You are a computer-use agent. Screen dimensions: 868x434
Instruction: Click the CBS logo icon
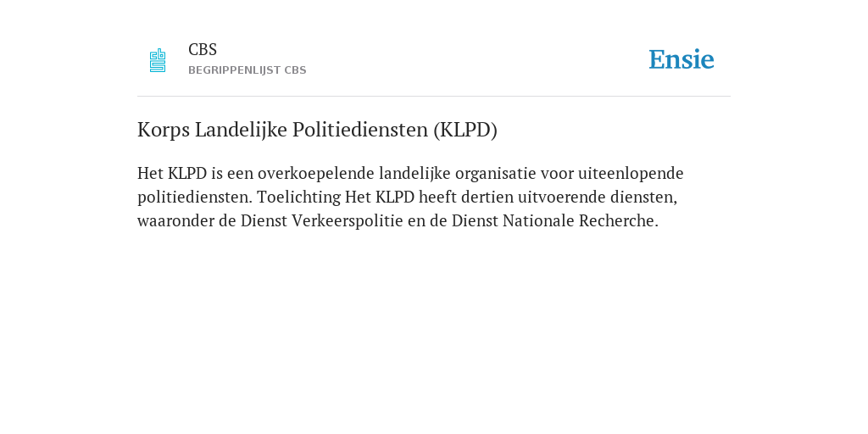click(x=158, y=60)
